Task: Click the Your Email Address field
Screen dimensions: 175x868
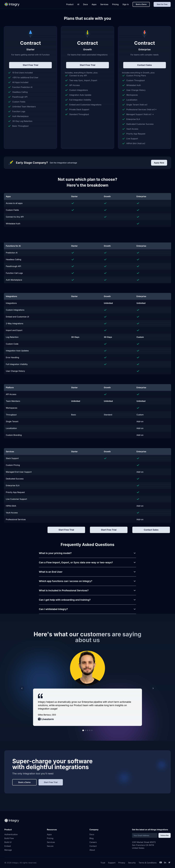Action: pyautogui.click(x=145, y=835)
